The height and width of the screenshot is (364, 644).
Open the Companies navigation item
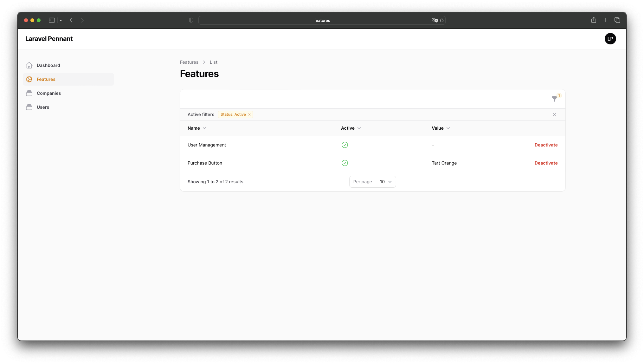pos(49,93)
